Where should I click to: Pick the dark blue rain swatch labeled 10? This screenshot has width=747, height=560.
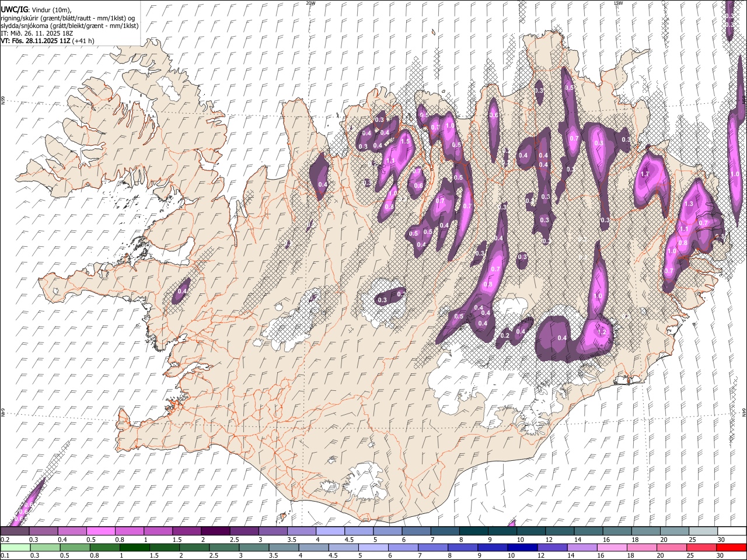522,547
